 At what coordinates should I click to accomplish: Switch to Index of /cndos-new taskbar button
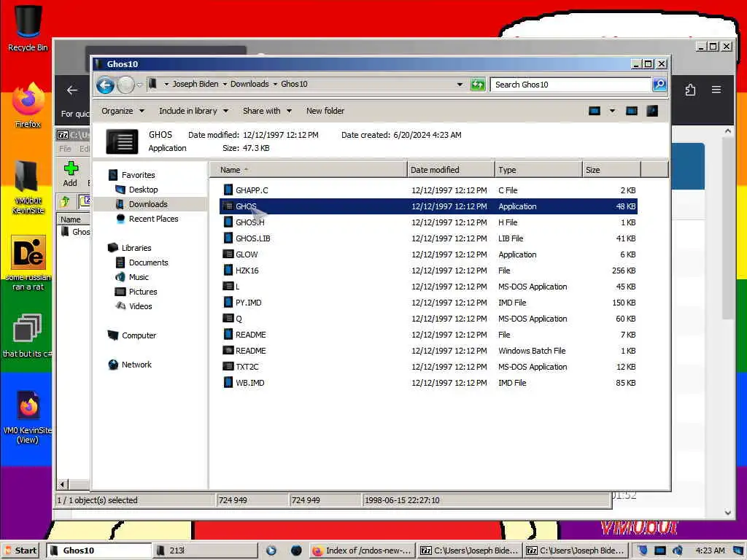(x=362, y=551)
